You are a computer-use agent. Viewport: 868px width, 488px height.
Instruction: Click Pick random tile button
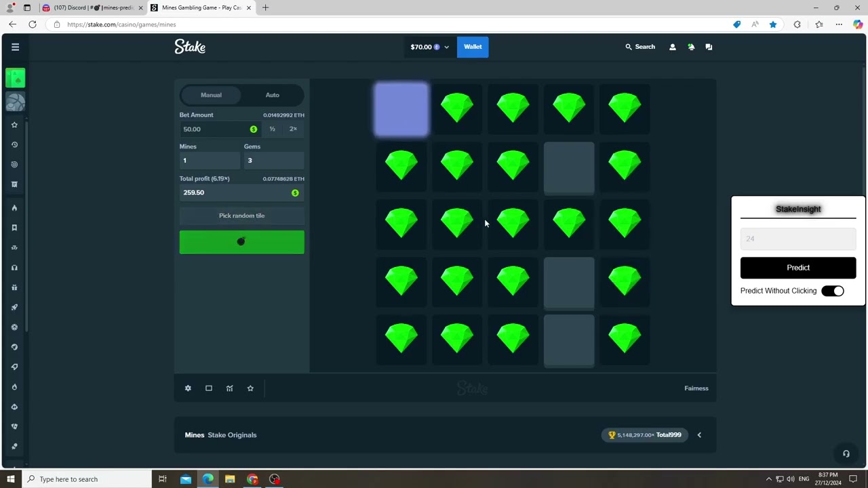pos(242,216)
